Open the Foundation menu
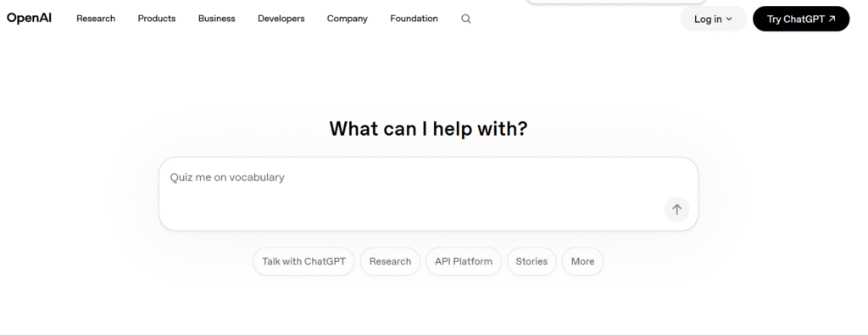868x335 pixels. (x=414, y=19)
